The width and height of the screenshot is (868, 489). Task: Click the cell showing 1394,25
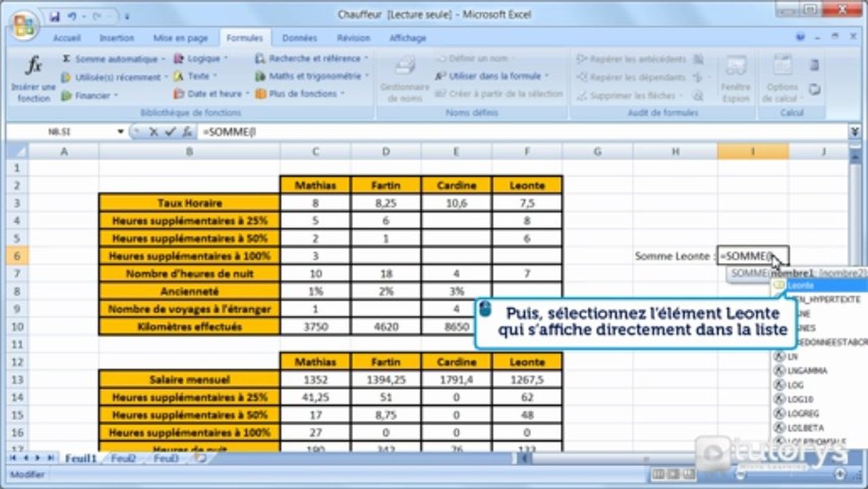[x=385, y=380]
